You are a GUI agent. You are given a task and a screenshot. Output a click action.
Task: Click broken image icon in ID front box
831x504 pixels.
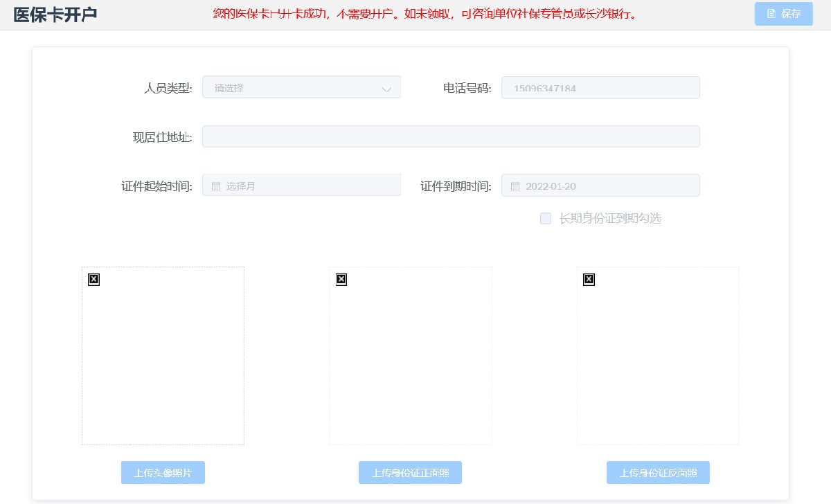341,279
